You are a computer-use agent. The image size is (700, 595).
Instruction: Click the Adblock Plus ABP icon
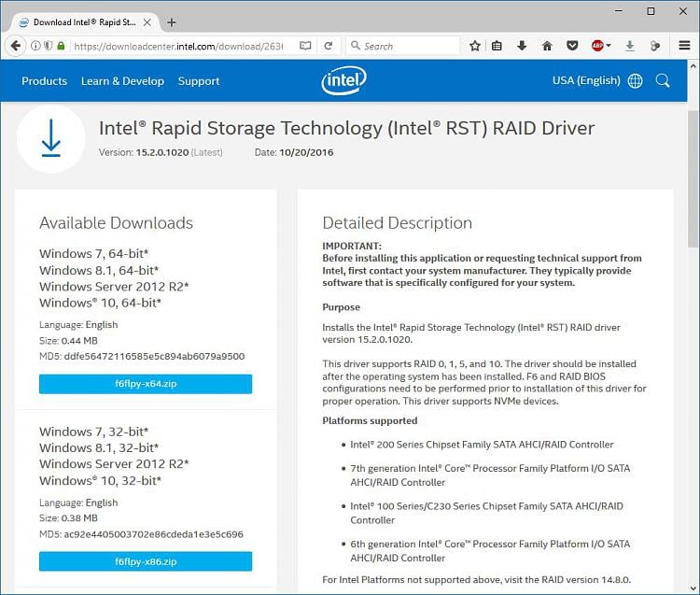tap(597, 46)
